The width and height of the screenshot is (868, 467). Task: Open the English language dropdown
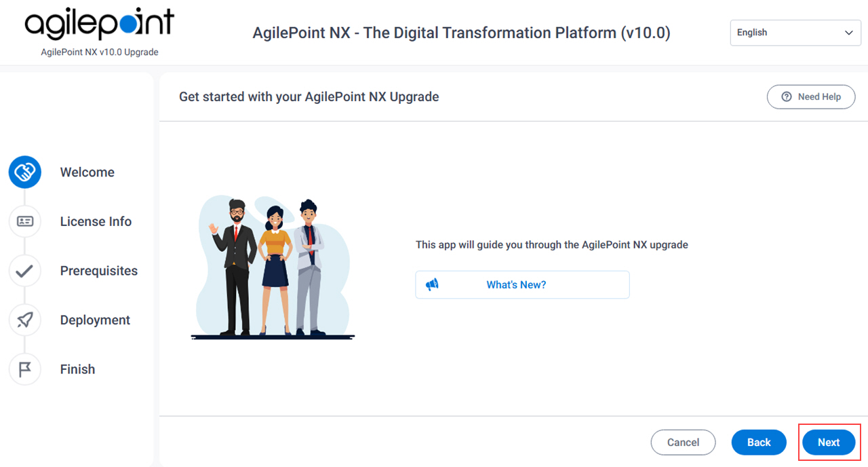coord(795,33)
